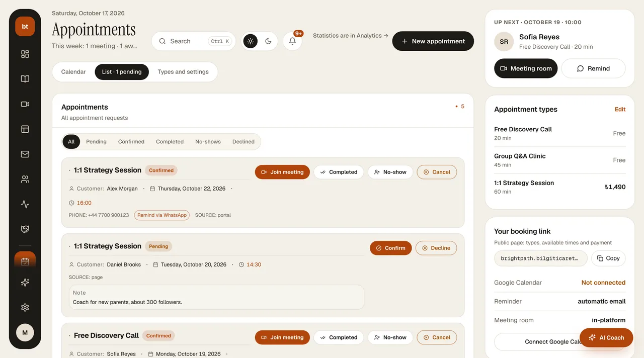Switch to light mode sun icon

point(251,41)
